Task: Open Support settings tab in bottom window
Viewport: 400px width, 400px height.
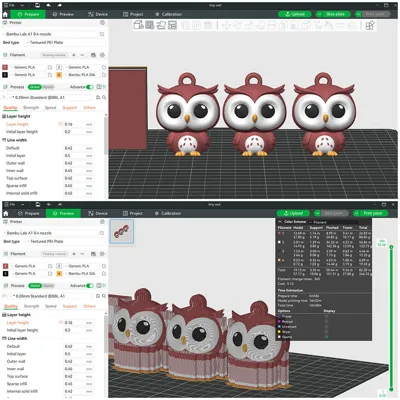Action: 70,306
